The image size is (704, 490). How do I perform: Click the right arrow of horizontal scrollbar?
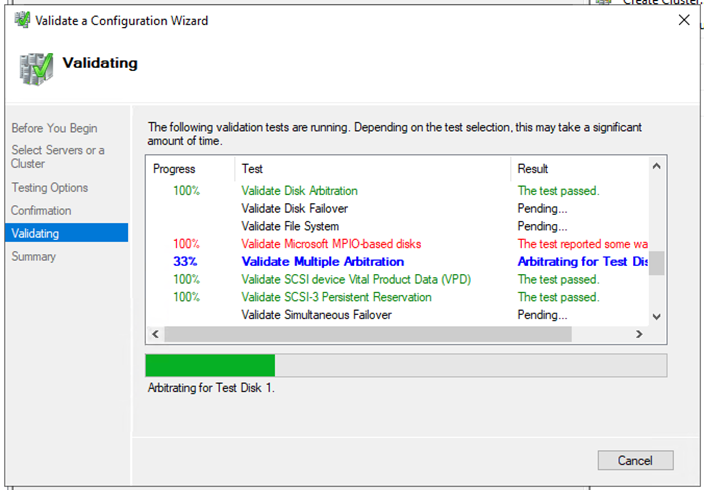[639, 334]
